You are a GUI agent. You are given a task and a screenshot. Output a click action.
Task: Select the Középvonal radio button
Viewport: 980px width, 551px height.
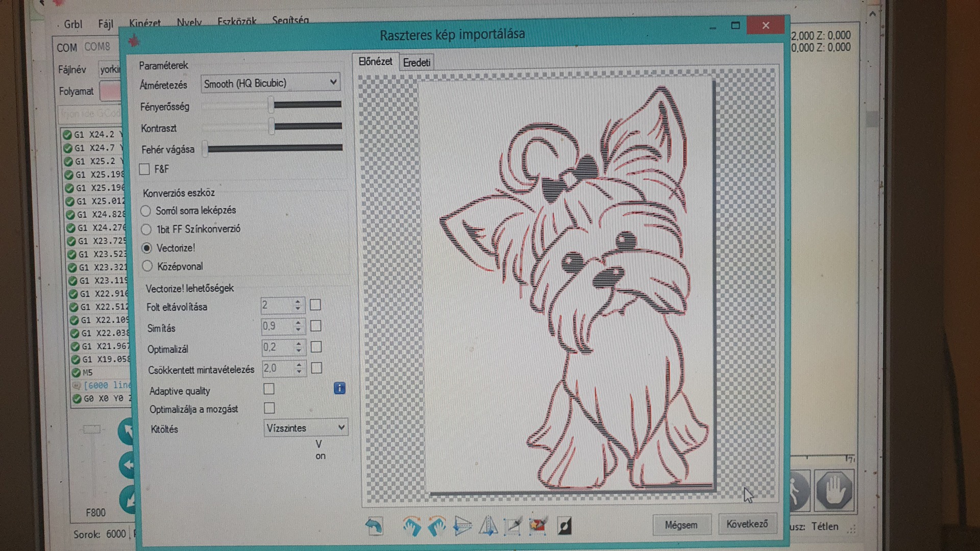pos(148,266)
